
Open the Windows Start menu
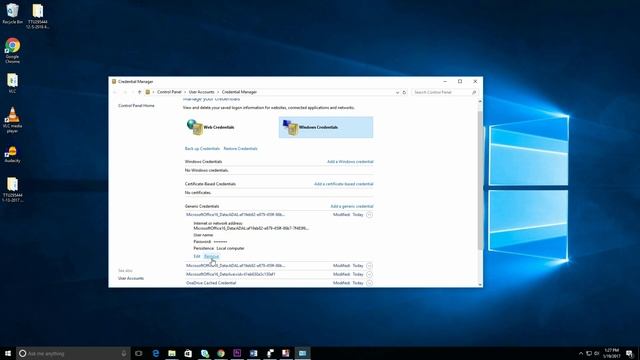pyautogui.click(x=8, y=353)
